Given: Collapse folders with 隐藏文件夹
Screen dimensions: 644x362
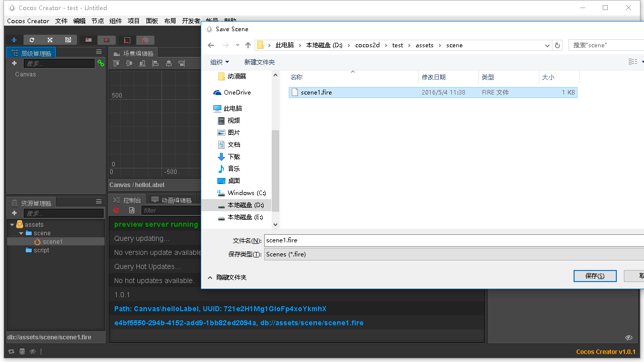Looking at the screenshot, I should (x=227, y=278).
